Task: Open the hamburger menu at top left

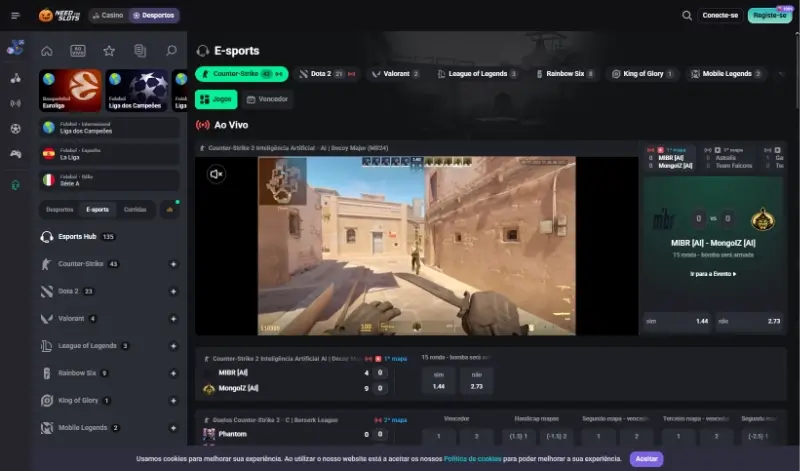Action: tap(15, 15)
